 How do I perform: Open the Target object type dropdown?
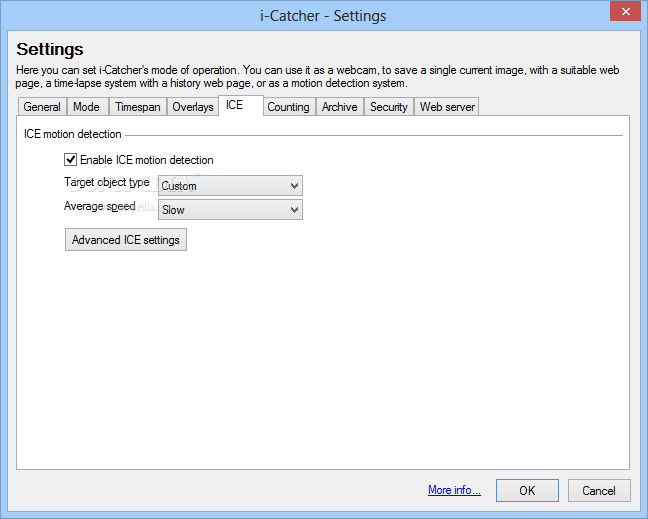pos(230,186)
